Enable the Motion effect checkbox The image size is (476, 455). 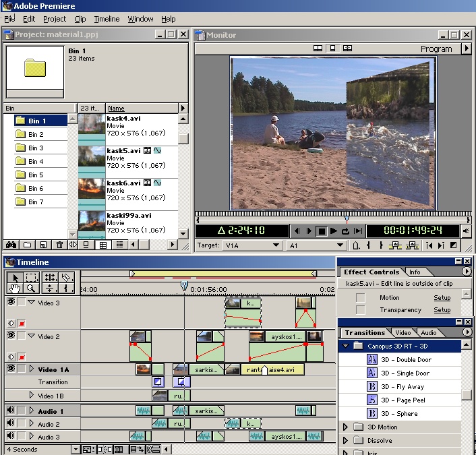(360, 297)
